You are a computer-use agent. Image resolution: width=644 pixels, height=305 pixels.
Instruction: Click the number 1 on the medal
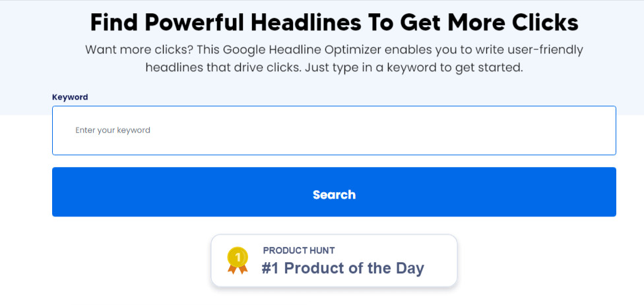(x=237, y=256)
